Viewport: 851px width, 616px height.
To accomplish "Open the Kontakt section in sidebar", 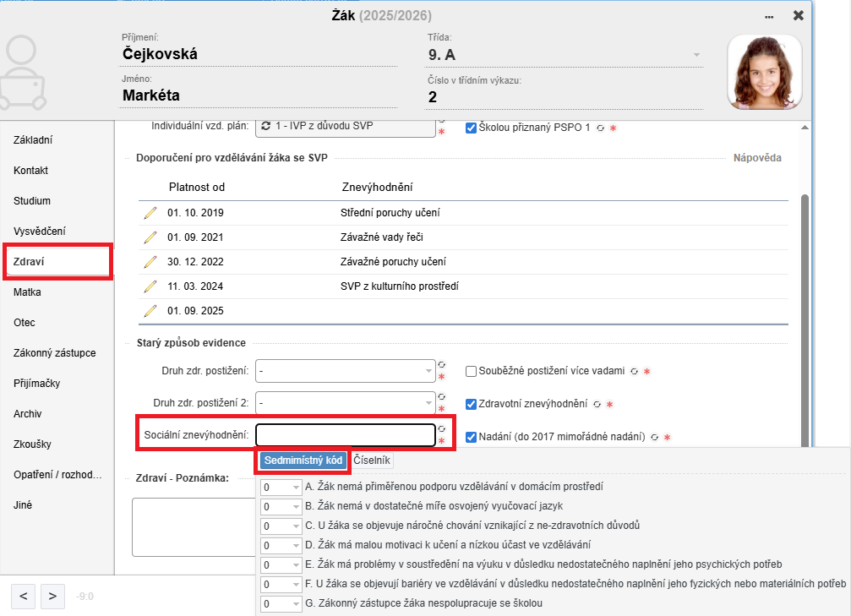I will point(32,171).
